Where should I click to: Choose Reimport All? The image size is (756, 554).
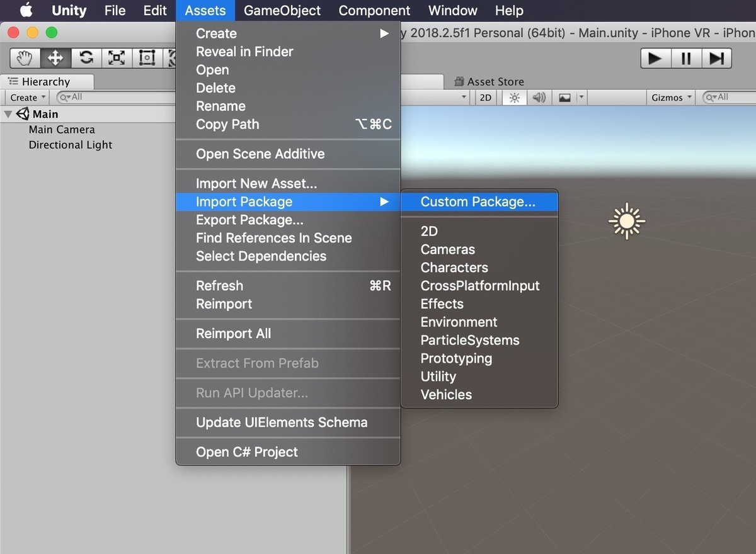pyautogui.click(x=288, y=334)
